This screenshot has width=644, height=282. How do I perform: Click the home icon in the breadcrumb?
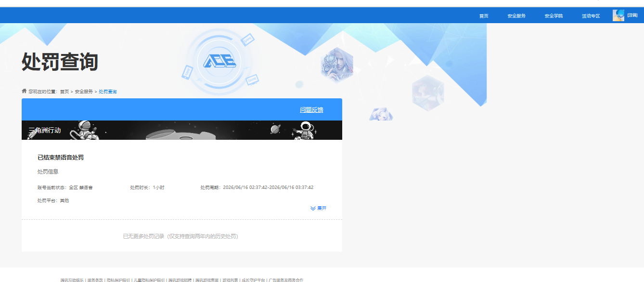24,91
